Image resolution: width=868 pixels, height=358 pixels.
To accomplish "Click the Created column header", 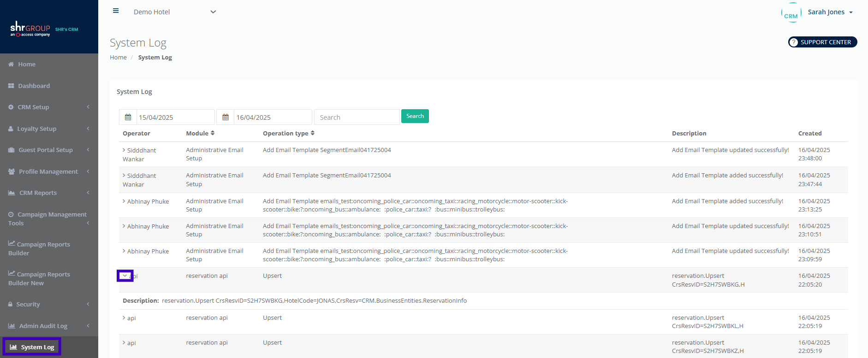I will [x=810, y=133].
